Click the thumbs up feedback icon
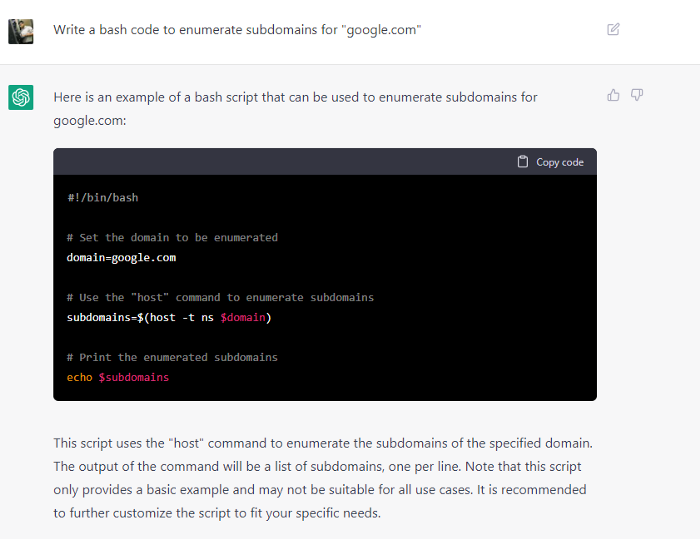The height and width of the screenshot is (539, 700). tap(613, 95)
